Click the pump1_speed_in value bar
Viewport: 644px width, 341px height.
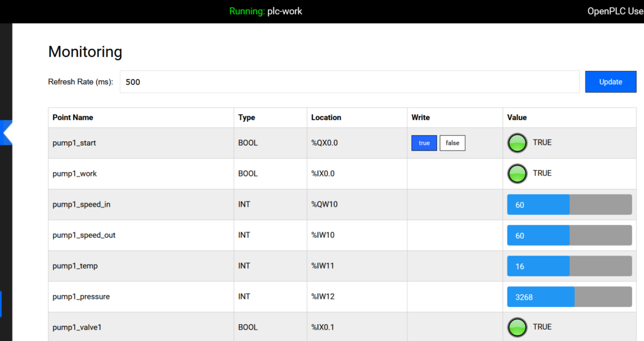point(569,205)
